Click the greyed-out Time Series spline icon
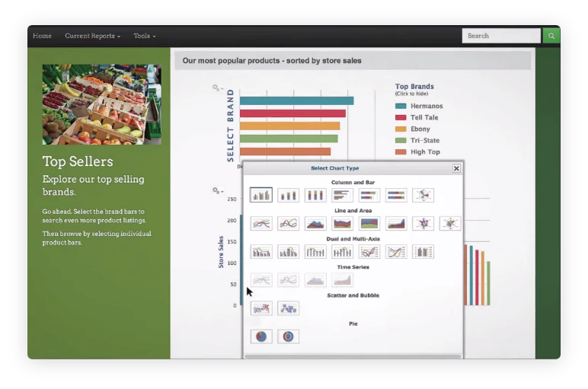 (288, 280)
